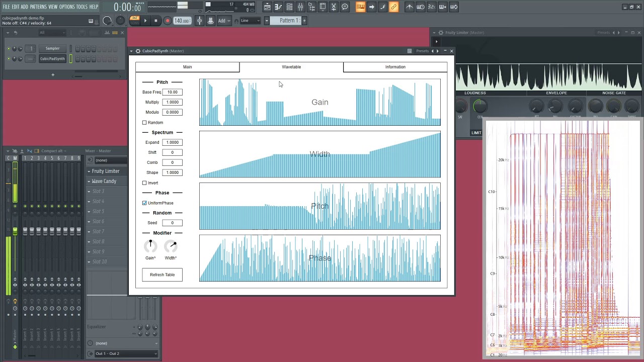Click the red record button
The image size is (644, 362).
(x=167, y=21)
